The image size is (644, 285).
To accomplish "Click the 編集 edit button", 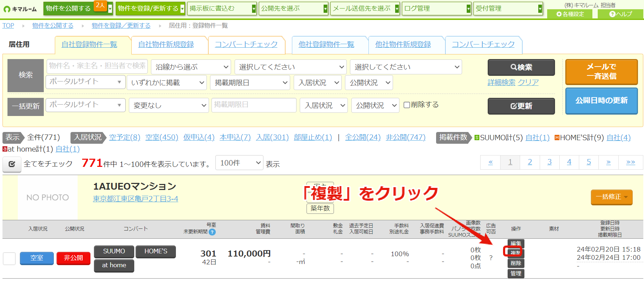I will [516, 243].
